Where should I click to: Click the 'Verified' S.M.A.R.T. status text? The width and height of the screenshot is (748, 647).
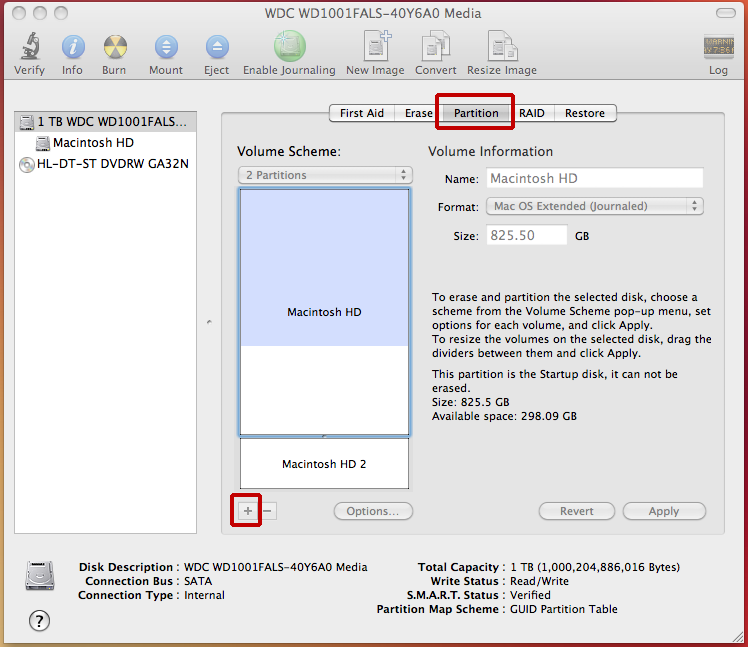point(530,595)
